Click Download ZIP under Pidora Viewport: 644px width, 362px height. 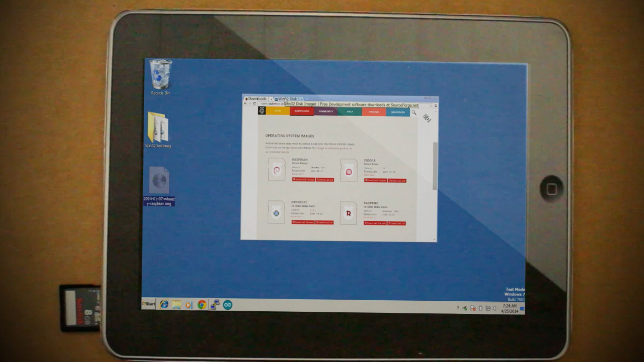click(397, 181)
